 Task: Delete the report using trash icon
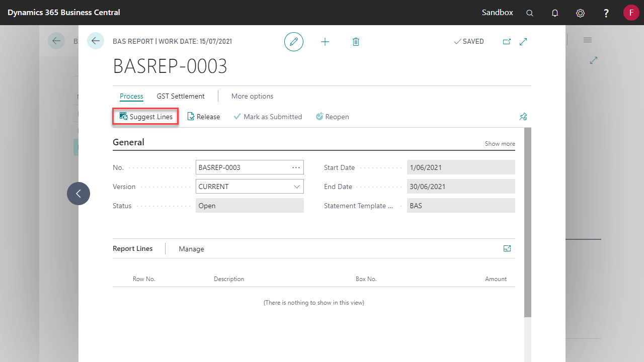[x=356, y=42]
